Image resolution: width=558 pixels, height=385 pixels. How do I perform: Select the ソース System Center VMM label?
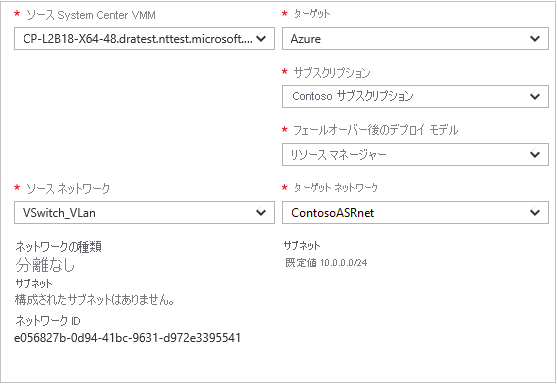(x=91, y=15)
